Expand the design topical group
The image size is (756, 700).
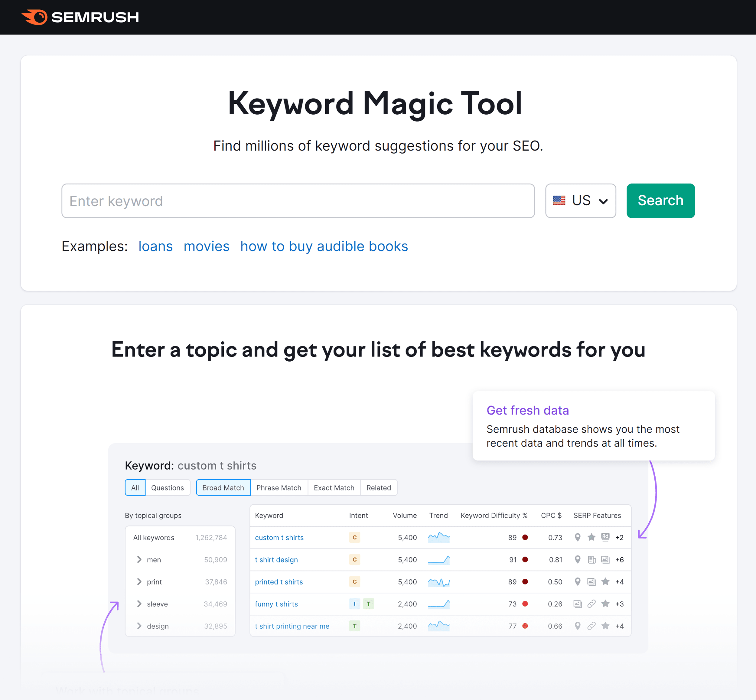pos(139,626)
